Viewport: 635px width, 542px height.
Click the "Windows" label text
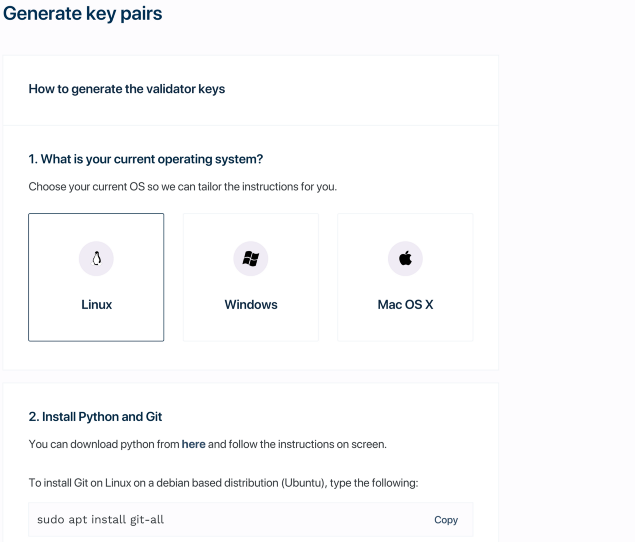point(251,305)
